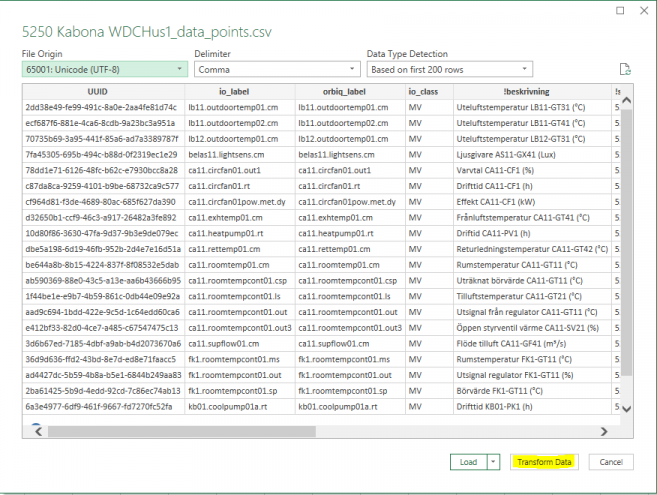Click cell Frånluftstemperatur CA11-GT41 (°C)

click(532, 218)
